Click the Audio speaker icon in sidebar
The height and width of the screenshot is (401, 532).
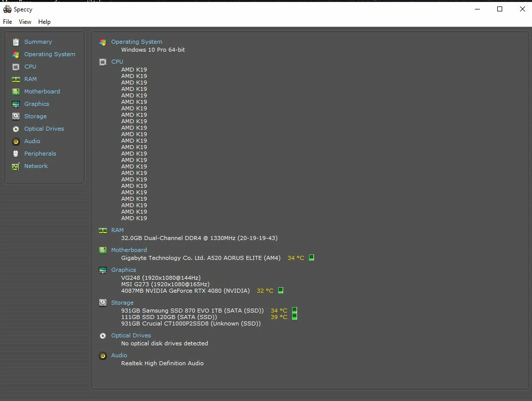[15, 142]
